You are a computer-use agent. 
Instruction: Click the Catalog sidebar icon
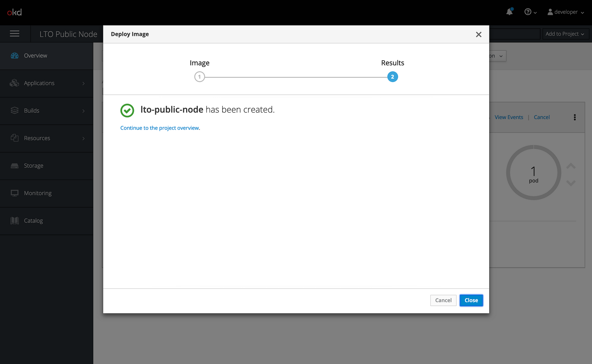15,220
